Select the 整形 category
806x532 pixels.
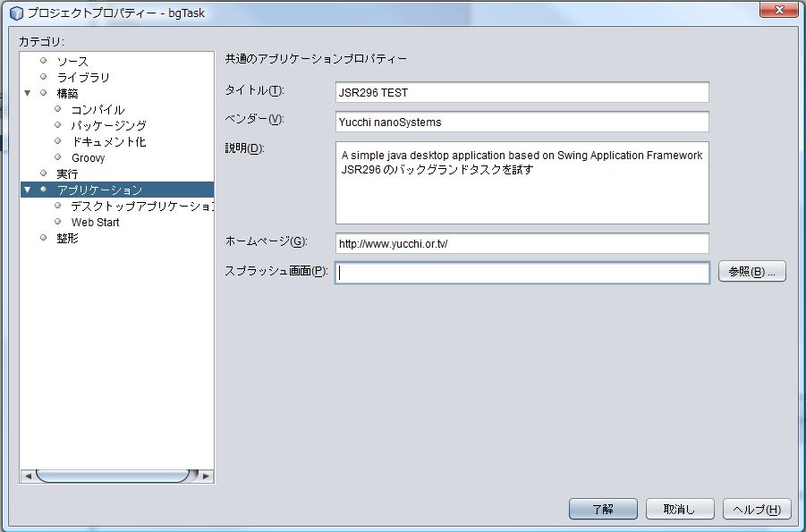click(x=67, y=239)
